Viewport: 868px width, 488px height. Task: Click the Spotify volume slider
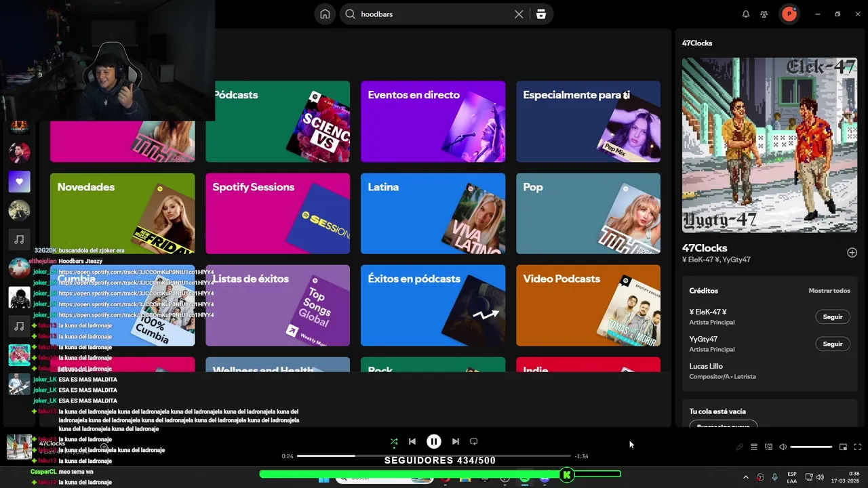pos(811,447)
